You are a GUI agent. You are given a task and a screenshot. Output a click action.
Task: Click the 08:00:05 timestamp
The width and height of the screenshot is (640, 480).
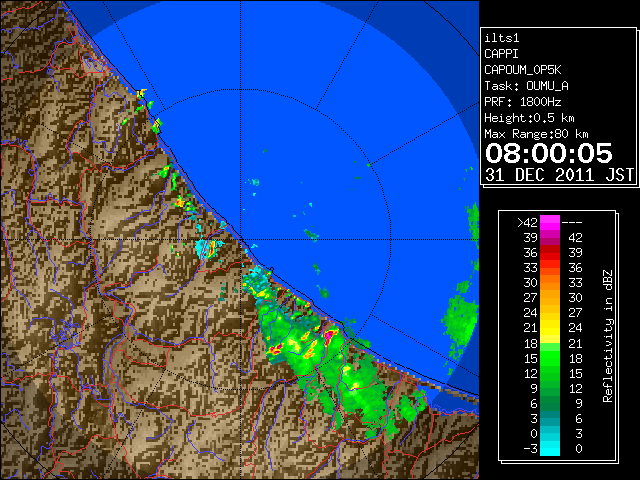[549, 153]
